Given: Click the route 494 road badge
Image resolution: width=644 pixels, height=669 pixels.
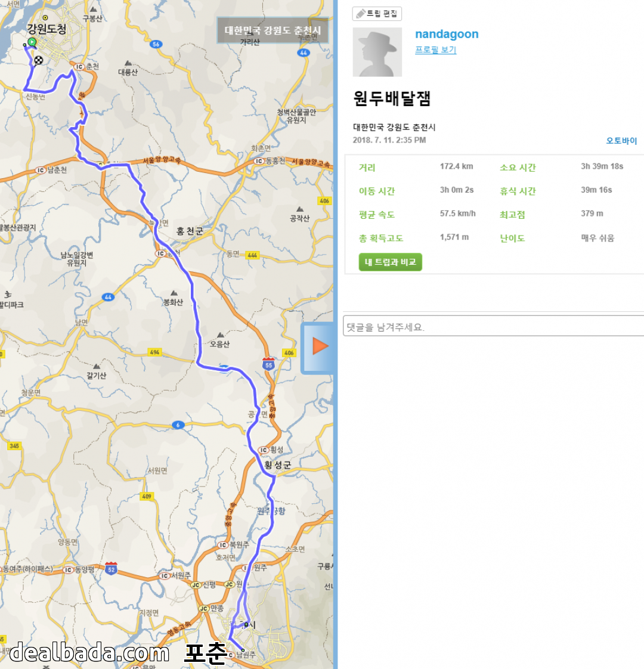Looking at the screenshot, I should coord(155,352).
